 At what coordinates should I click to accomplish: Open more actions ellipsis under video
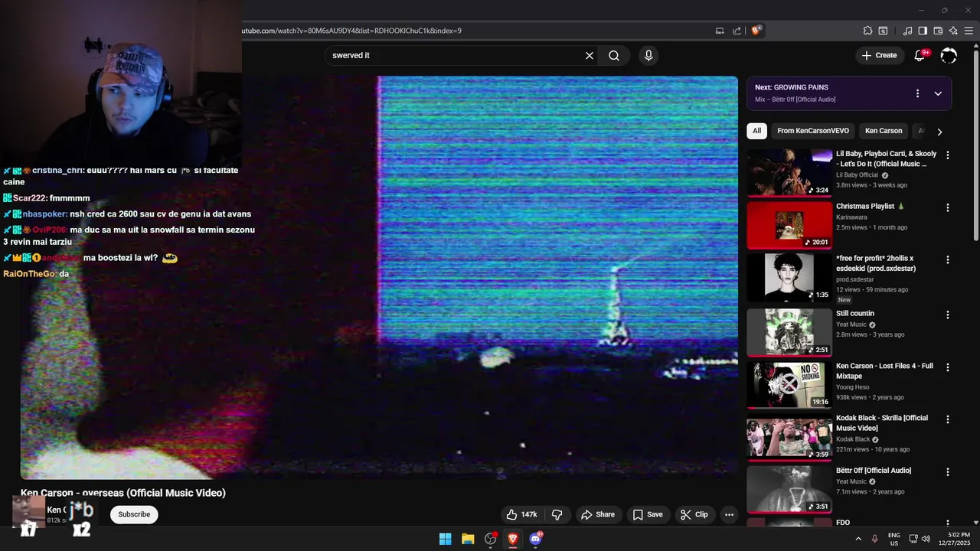pos(729,514)
